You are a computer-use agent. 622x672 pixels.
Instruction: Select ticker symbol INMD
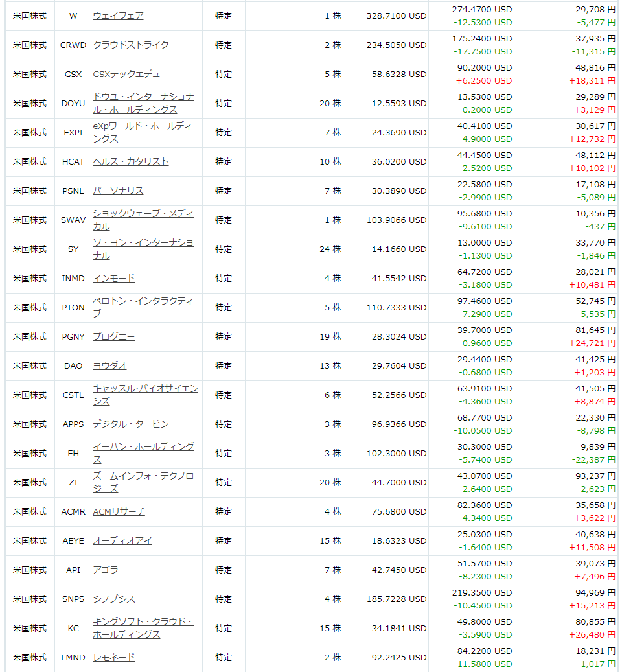[73, 278]
